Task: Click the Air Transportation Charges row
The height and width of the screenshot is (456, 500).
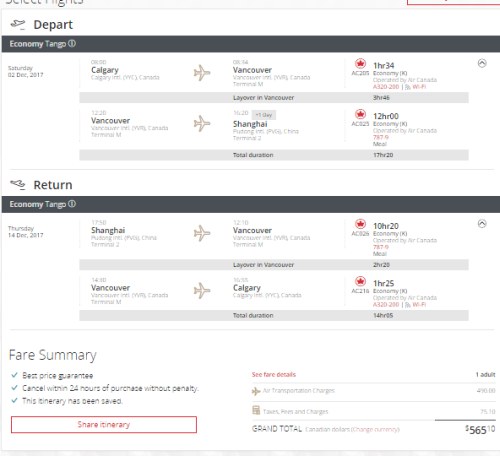Action: pyautogui.click(x=374, y=391)
